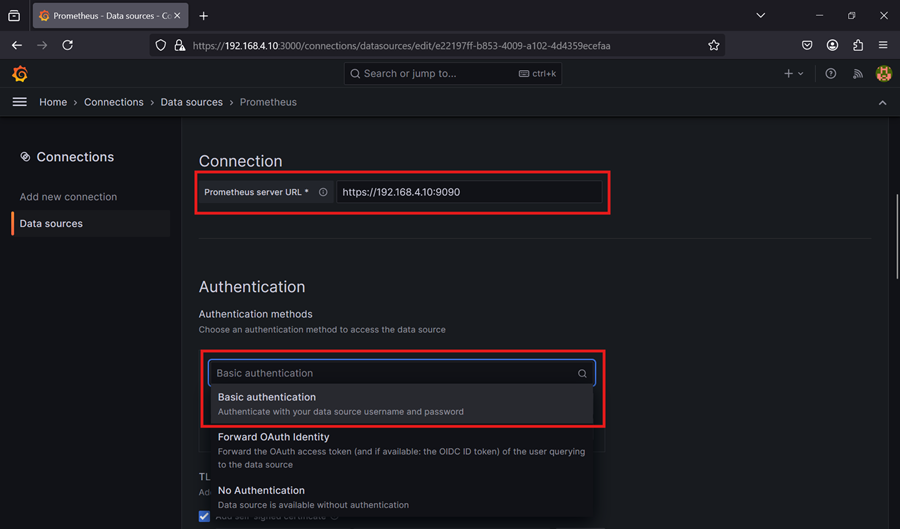Click the Connection section heading

pyautogui.click(x=240, y=161)
